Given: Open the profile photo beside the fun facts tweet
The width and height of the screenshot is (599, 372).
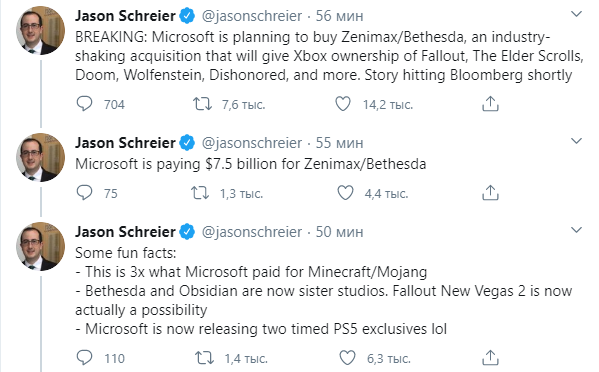Looking at the screenshot, I should pos(40,246).
